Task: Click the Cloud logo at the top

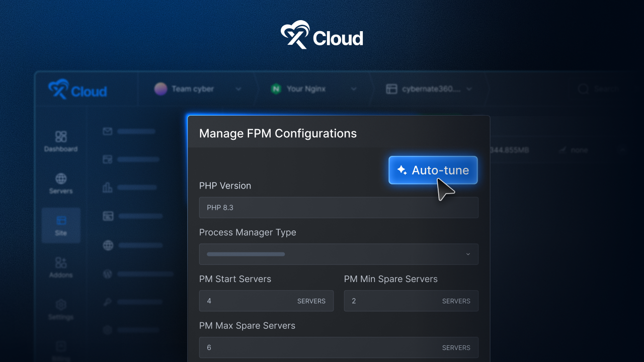Action: pyautogui.click(x=321, y=34)
